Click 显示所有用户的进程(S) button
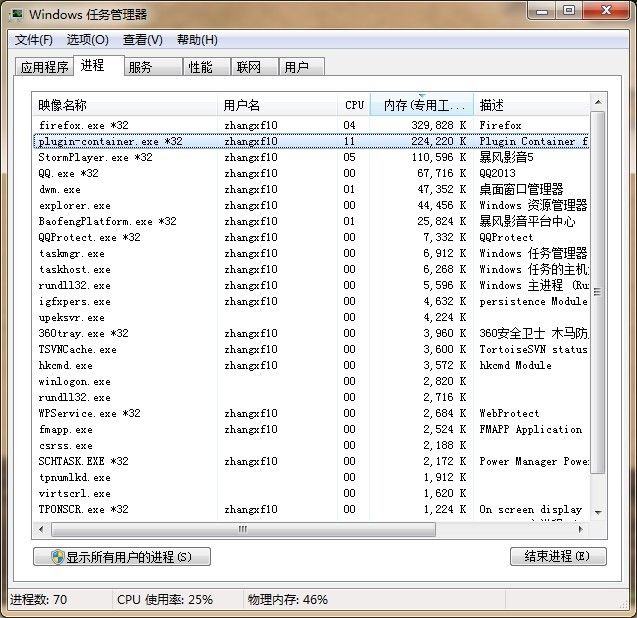The image size is (637, 618). (122, 557)
